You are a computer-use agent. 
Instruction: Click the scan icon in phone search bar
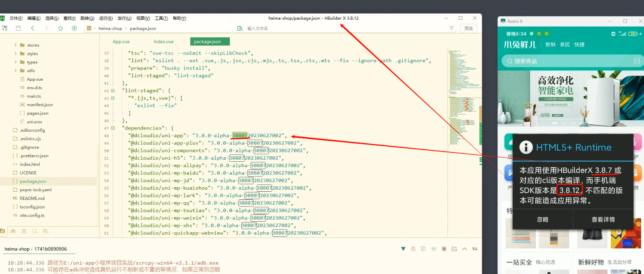[x=637, y=61]
